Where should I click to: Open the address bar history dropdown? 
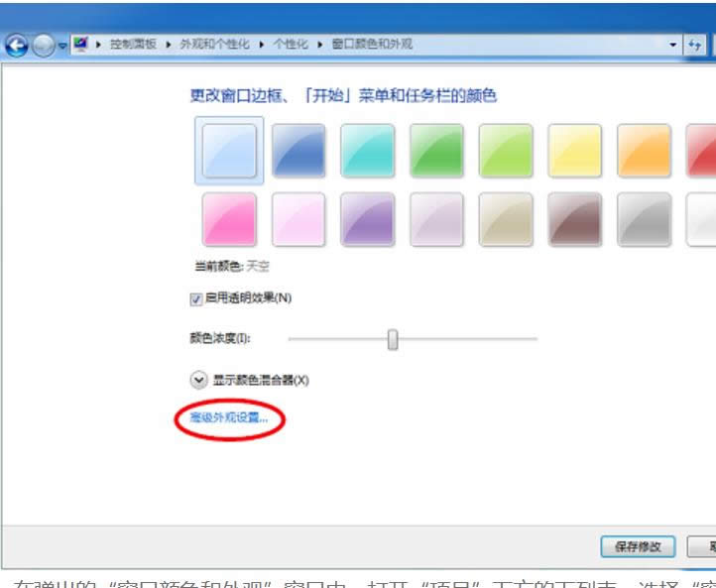point(672,45)
